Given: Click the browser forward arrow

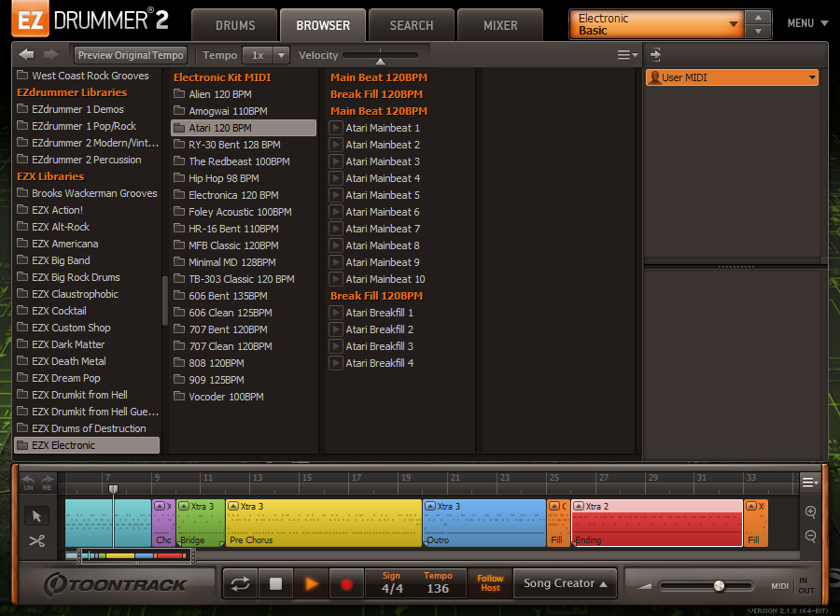Looking at the screenshot, I should click(51, 55).
